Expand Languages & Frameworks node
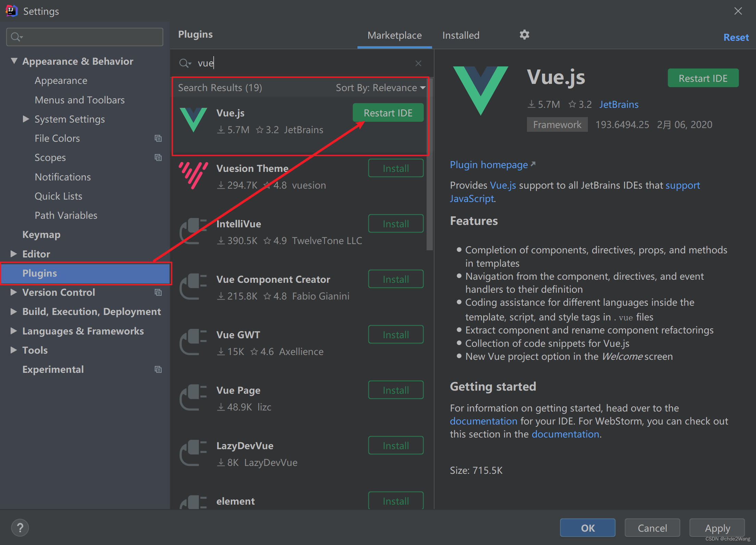This screenshot has width=756, height=545. [x=14, y=331]
